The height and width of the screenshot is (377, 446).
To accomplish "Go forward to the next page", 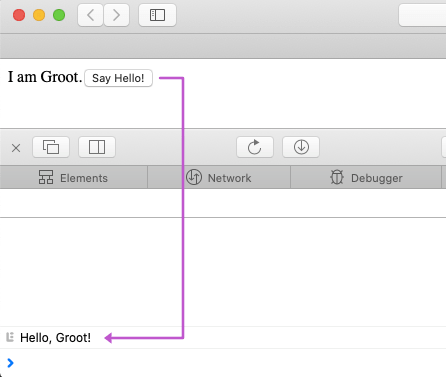I will point(116,15).
